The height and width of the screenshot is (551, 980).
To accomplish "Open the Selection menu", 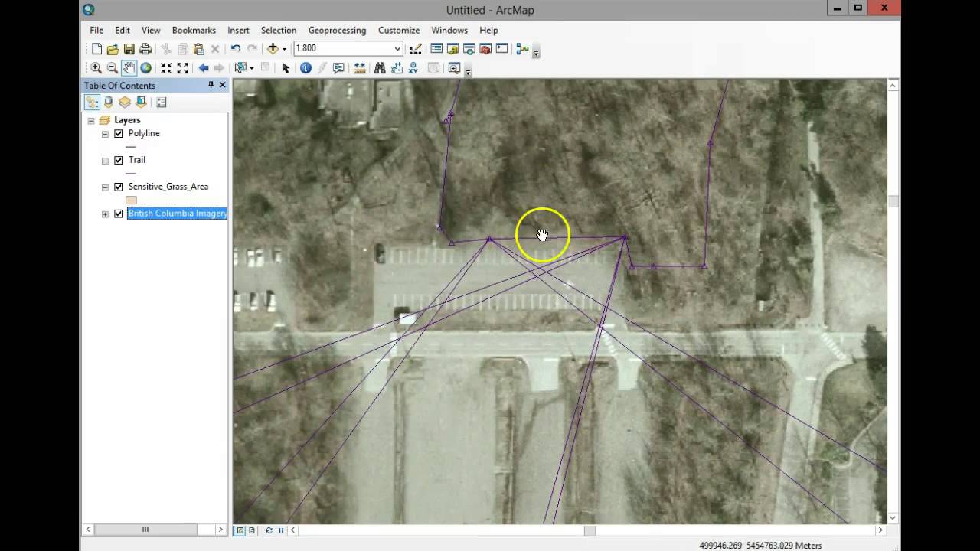I will click(279, 30).
